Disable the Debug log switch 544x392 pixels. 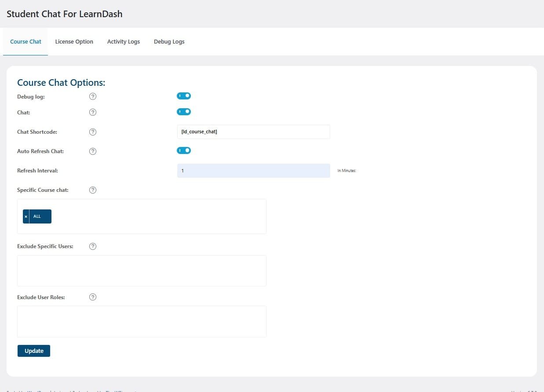pos(184,96)
